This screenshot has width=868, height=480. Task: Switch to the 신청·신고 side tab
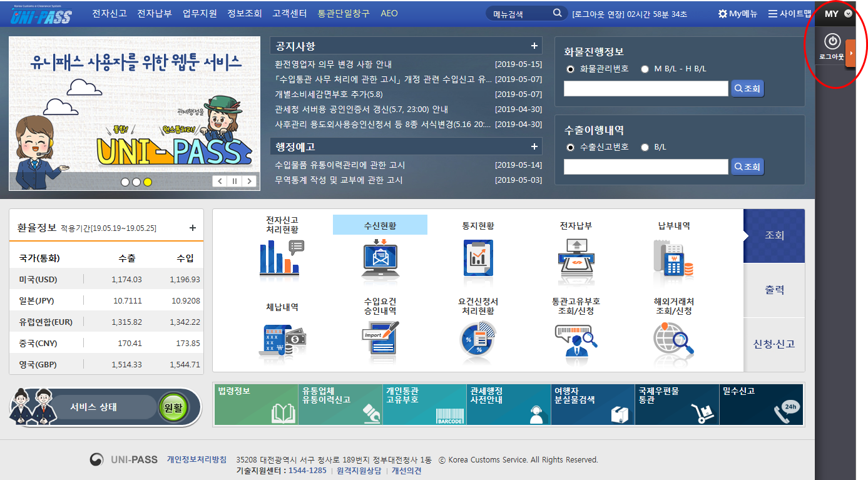point(774,344)
